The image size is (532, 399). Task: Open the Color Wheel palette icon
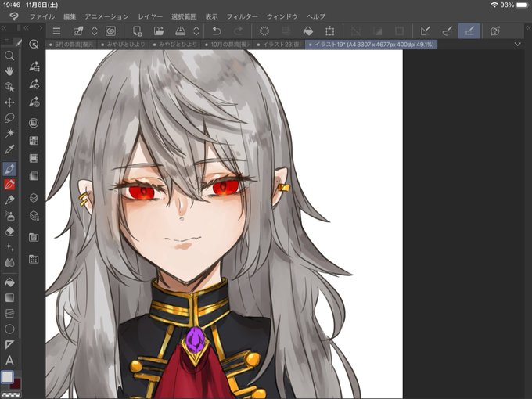[x=34, y=123]
